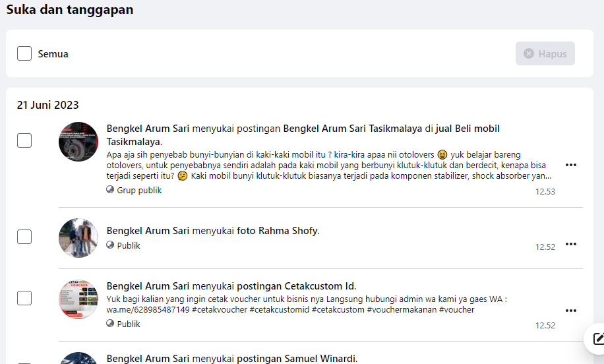This screenshot has height=364, width=604.
Task: Open options menu for Rahma Shofy photo
Action: [570, 244]
